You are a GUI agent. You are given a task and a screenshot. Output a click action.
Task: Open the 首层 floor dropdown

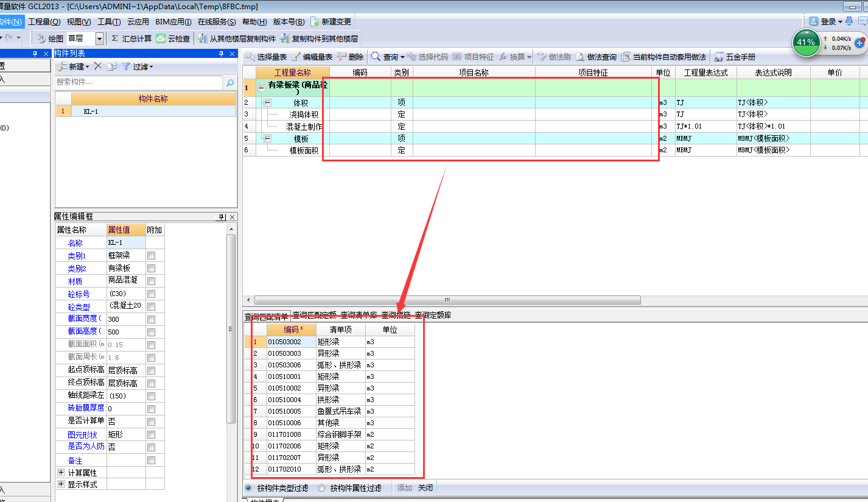pyautogui.click(x=99, y=38)
